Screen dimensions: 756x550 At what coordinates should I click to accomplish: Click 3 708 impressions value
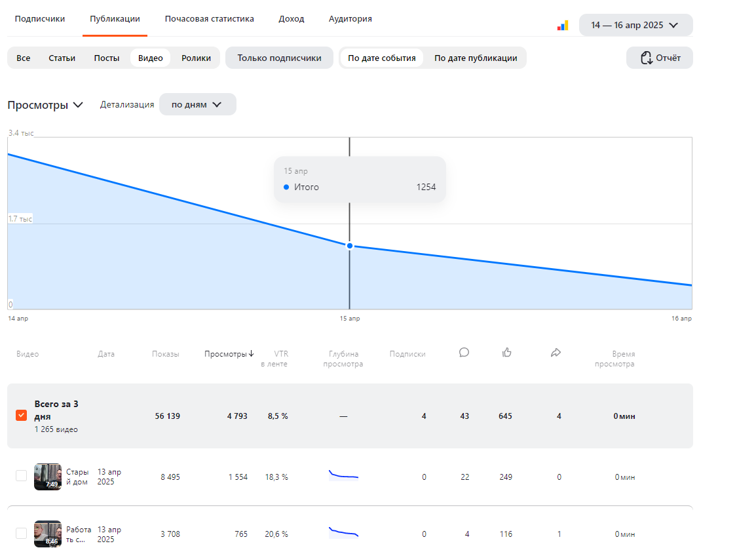click(x=170, y=534)
